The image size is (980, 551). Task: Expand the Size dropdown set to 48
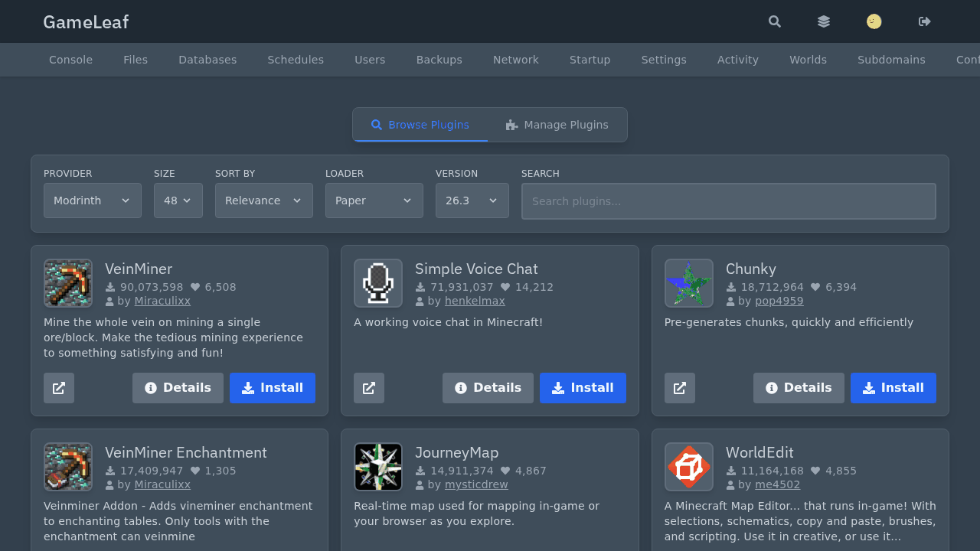[178, 201]
